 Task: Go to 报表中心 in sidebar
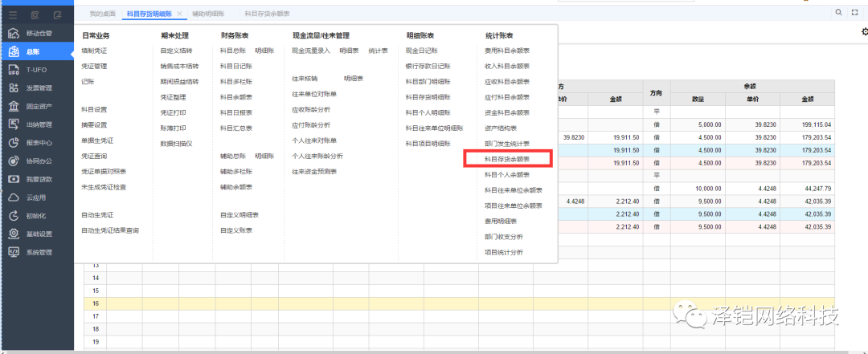coord(37,143)
